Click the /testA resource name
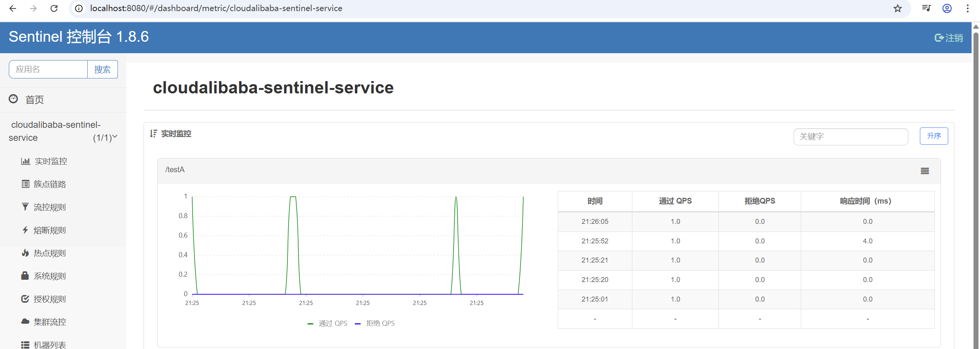The height and width of the screenshot is (349, 980). [x=175, y=170]
